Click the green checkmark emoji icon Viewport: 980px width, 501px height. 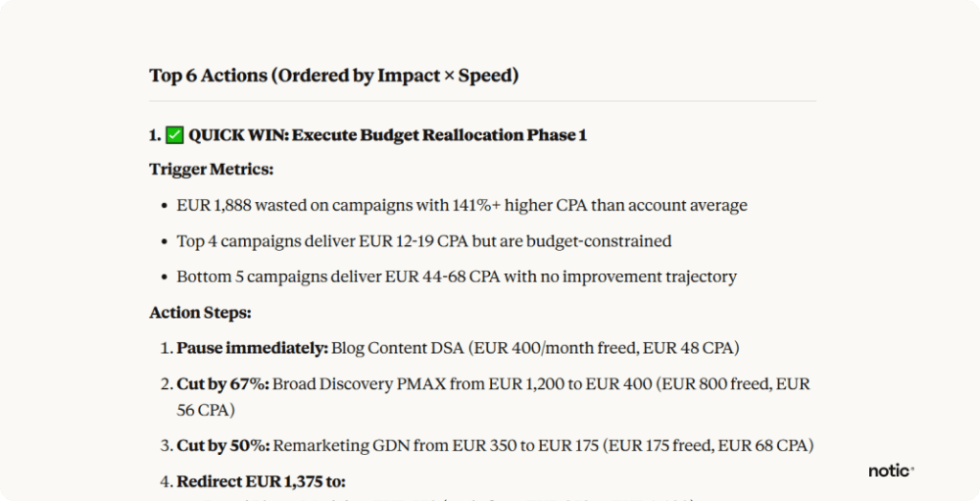pos(174,136)
